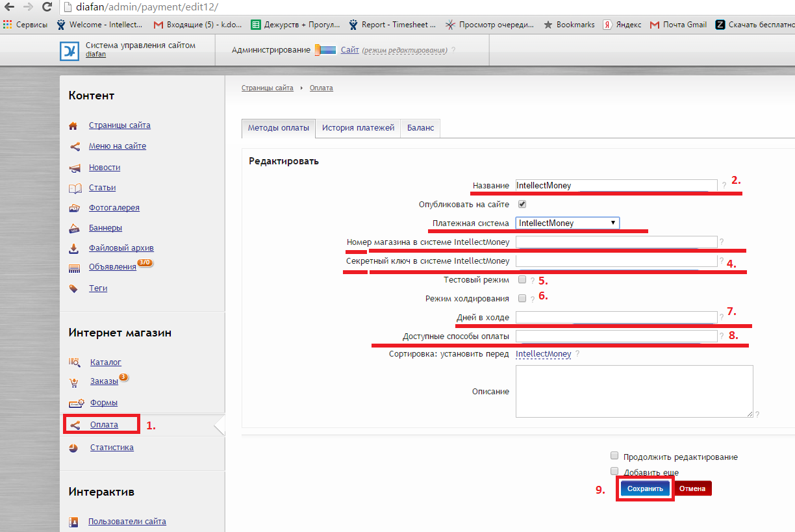Open the Дежурств + Прогул bookmark
This screenshot has height=532, width=795.
coord(296,25)
